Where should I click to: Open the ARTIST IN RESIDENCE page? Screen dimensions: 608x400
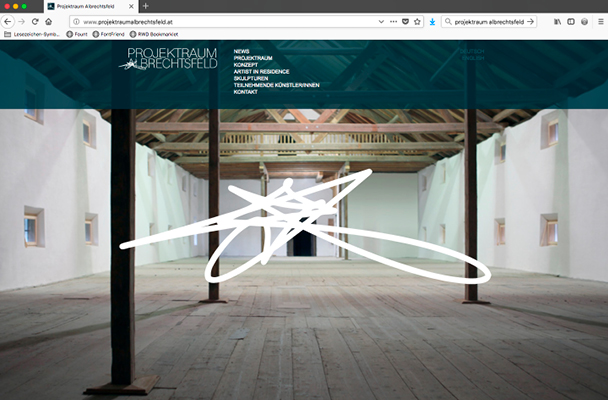tap(262, 71)
